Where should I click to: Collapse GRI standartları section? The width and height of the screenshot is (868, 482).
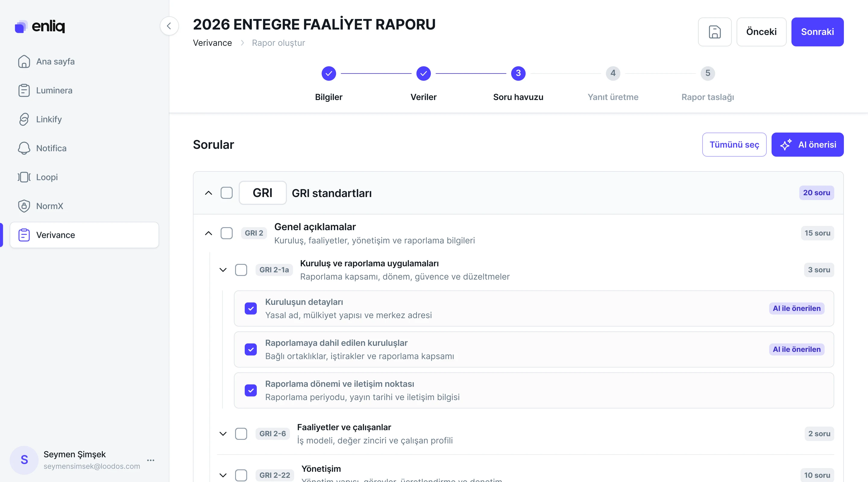pyautogui.click(x=209, y=193)
